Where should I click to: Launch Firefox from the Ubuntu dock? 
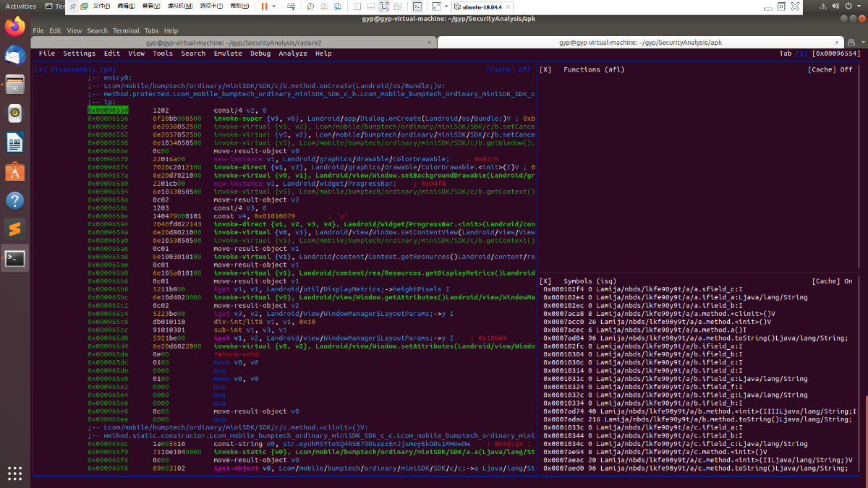[x=15, y=27]
